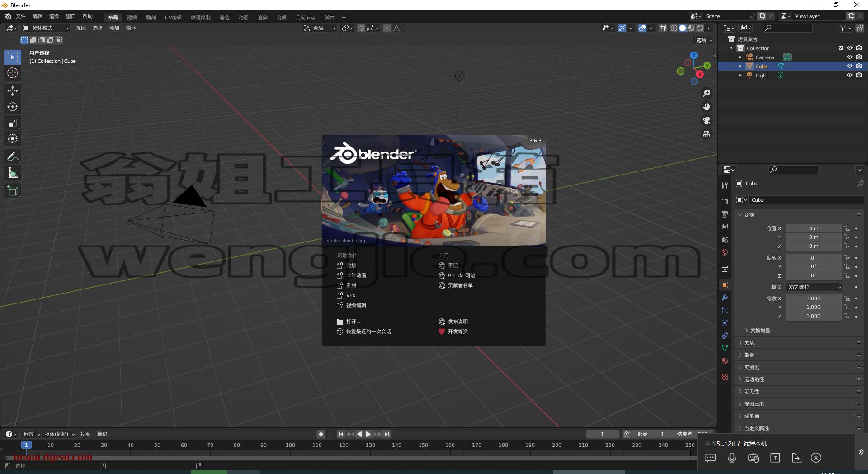Hide Cube in viewport via eye icon
The image size is (868, 474).
pyautogui.click(x=849, y=66)
